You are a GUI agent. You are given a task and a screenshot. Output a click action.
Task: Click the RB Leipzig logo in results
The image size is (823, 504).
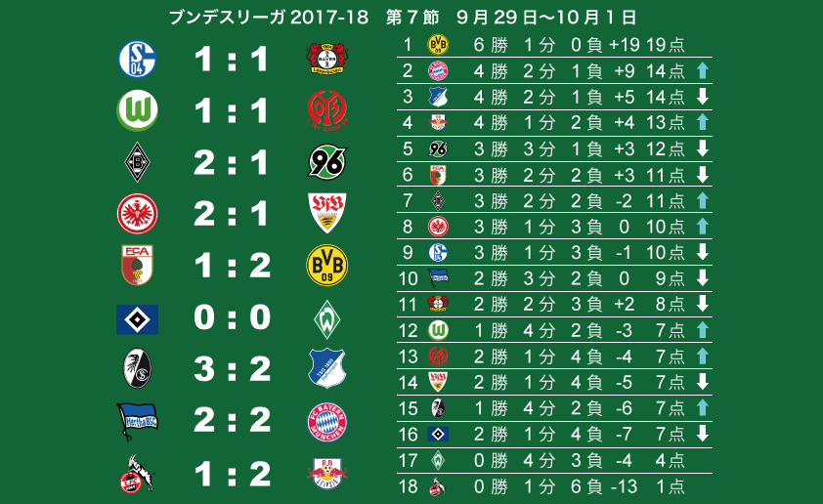[327, 474]
